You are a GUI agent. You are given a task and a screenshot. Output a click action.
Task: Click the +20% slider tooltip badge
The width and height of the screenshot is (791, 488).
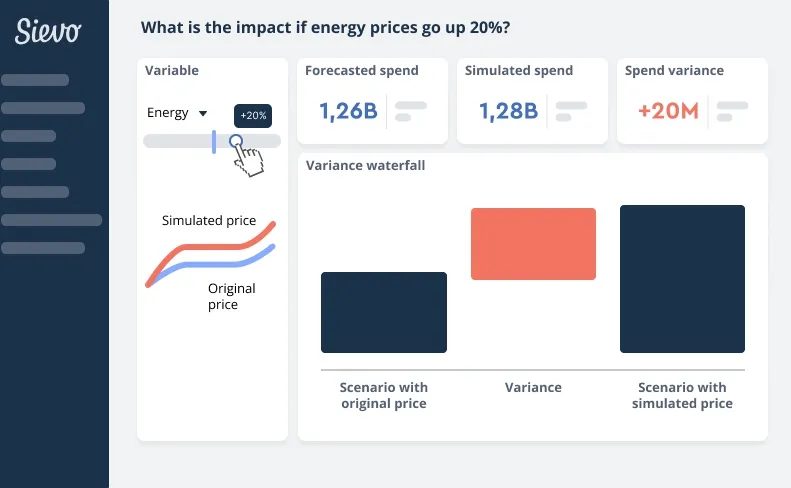point(253,115)
